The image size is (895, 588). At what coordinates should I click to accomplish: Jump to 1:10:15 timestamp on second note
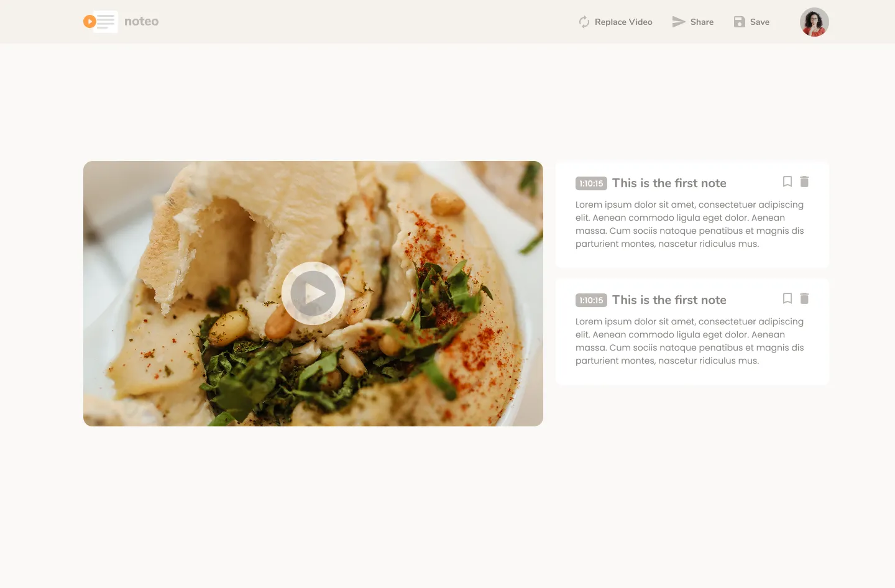[x=591, y=300]
